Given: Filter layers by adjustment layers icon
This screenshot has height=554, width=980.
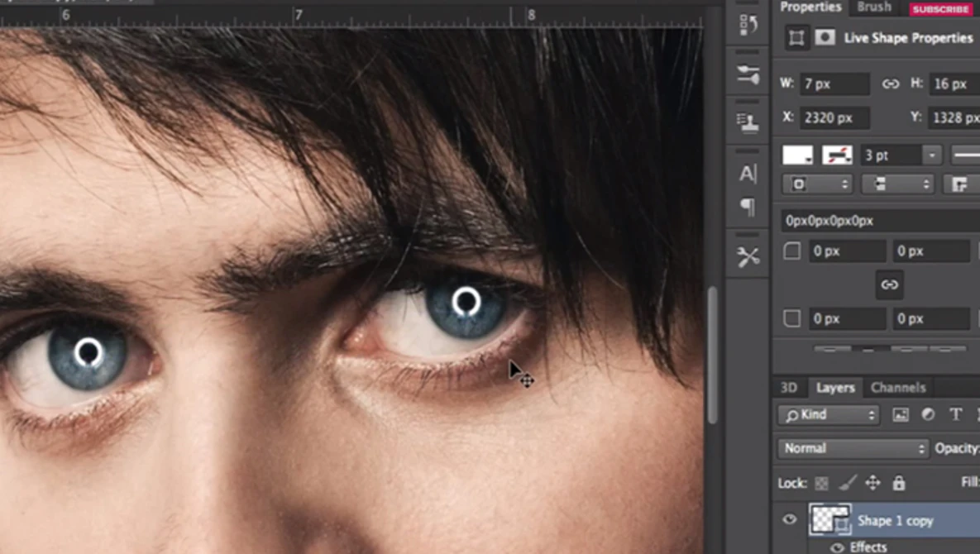Looking at the screenshot, I should pyautogui.click(x=928, y=415).
